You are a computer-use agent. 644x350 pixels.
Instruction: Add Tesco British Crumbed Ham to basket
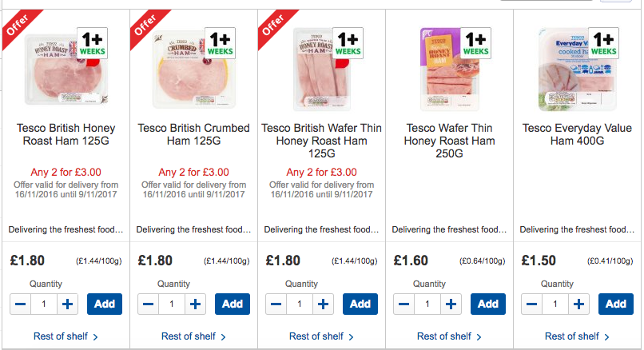click(x=233, y=304)
